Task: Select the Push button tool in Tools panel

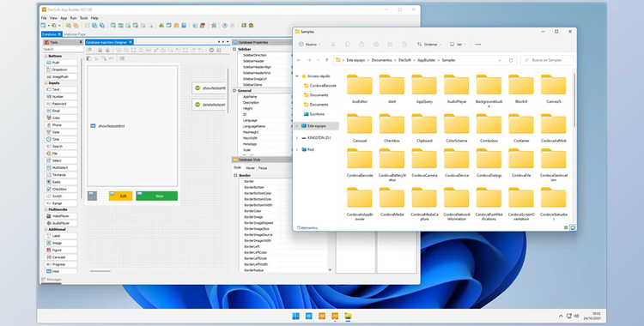Action: (61, 63)
